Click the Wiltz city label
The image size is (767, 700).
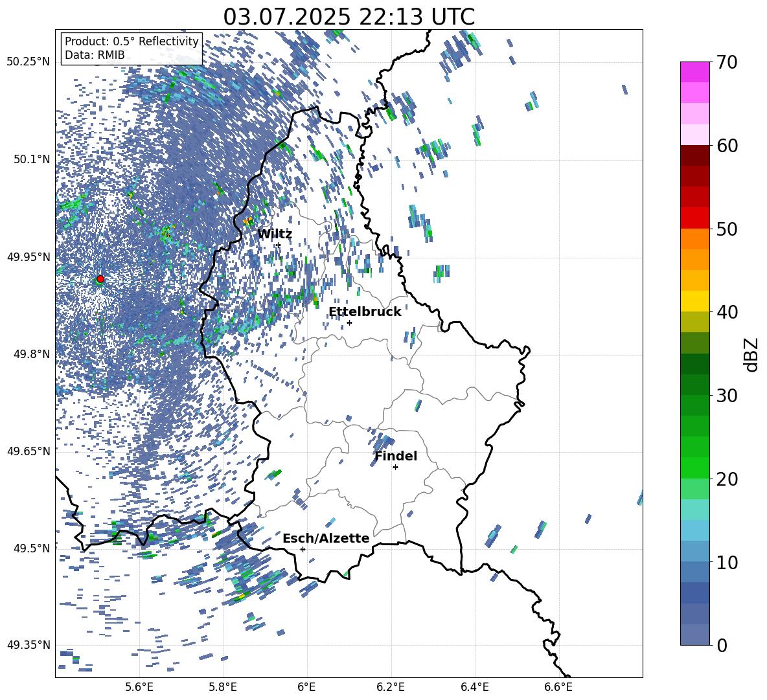pyautogui.click(x=275, y=234)
